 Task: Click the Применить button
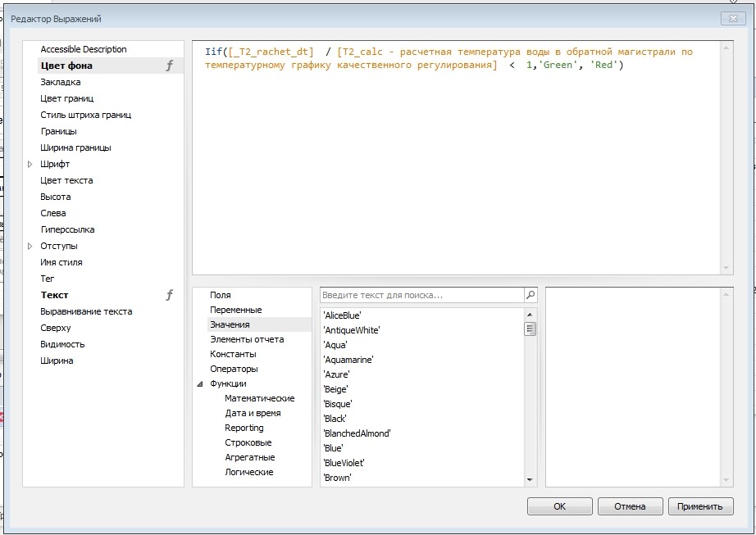pos(699,506)
